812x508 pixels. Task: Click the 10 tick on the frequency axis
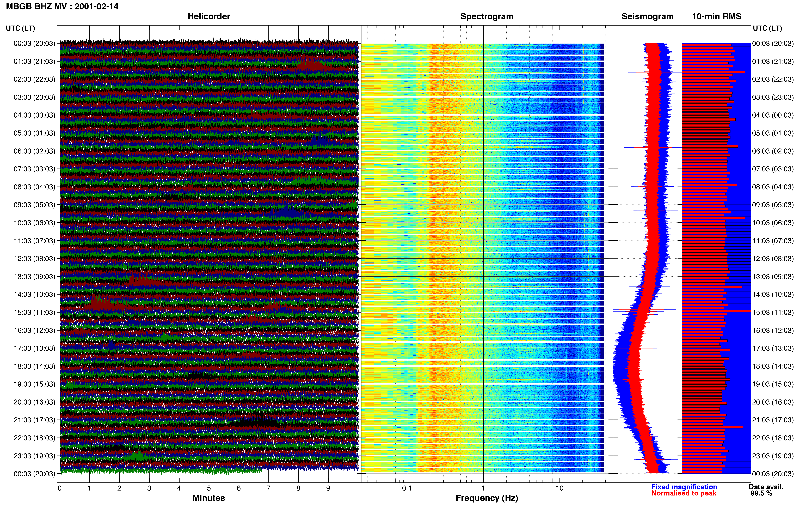coord(559,488)
